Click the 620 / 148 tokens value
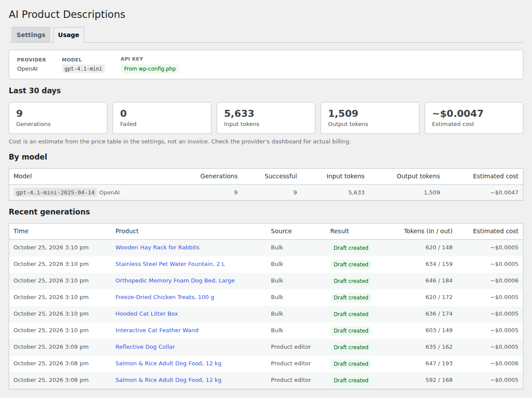The image size is (532, 398). coord(439,248)
